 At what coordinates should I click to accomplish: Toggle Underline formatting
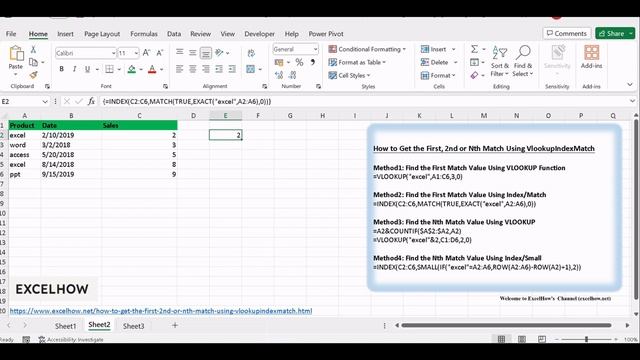coord(87,69)
